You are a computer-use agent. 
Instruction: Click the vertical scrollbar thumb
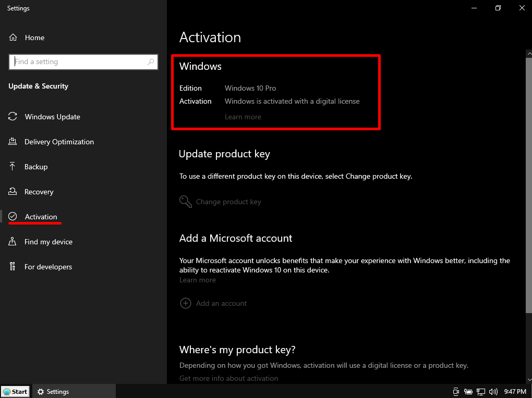pos(528,185)
